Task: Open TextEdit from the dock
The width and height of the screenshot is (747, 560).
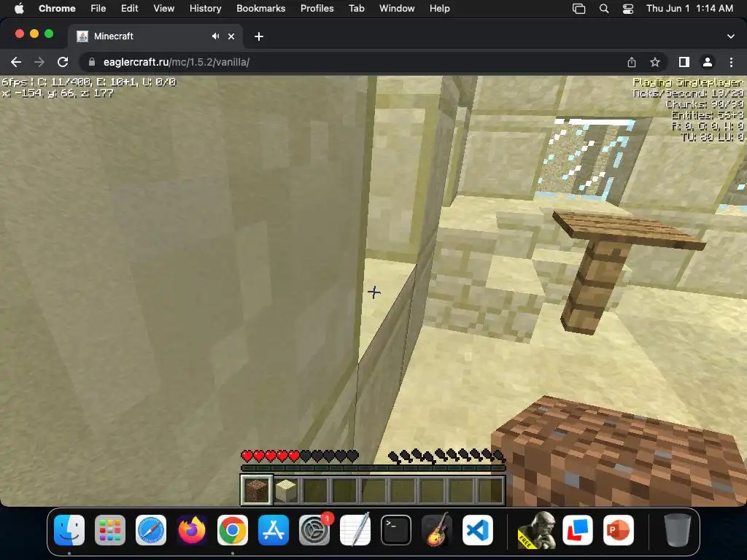Action: point(355,530)
